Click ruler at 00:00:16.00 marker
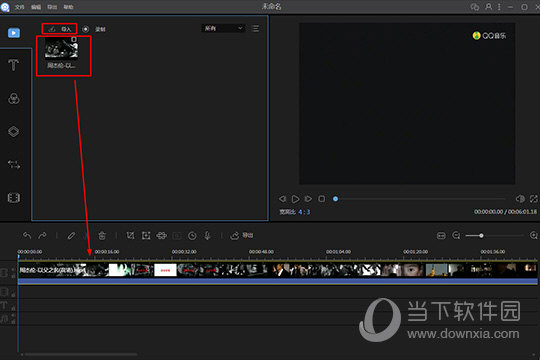This screenshot has width=540, height=360. click(107, 252)
